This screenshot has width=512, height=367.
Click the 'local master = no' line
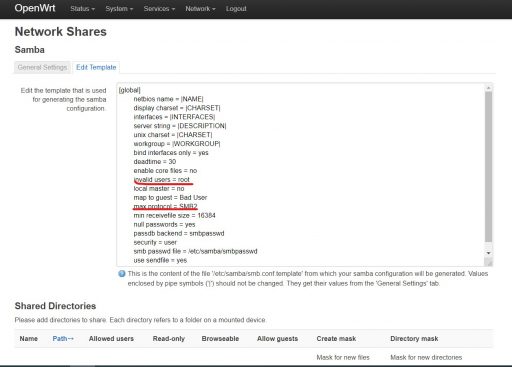pos(159,189)
